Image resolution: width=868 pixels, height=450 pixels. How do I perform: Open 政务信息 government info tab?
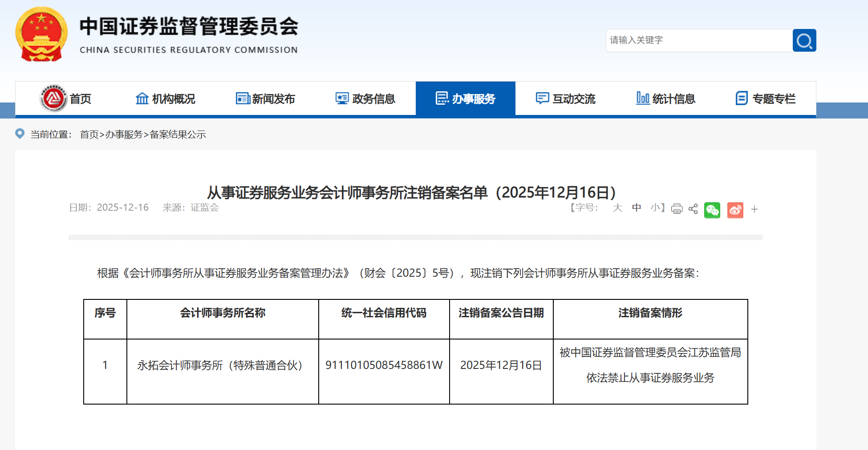pyautogui.click(x=365, y=98)
